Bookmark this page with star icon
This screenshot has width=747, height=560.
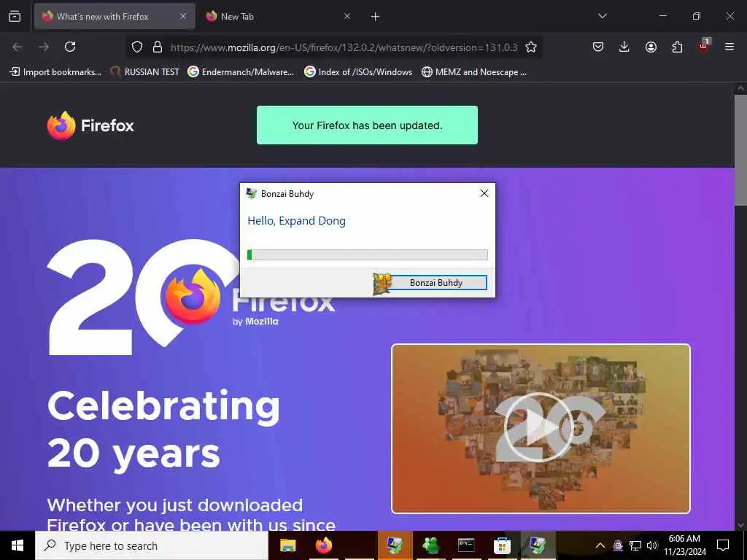[531, 47]
